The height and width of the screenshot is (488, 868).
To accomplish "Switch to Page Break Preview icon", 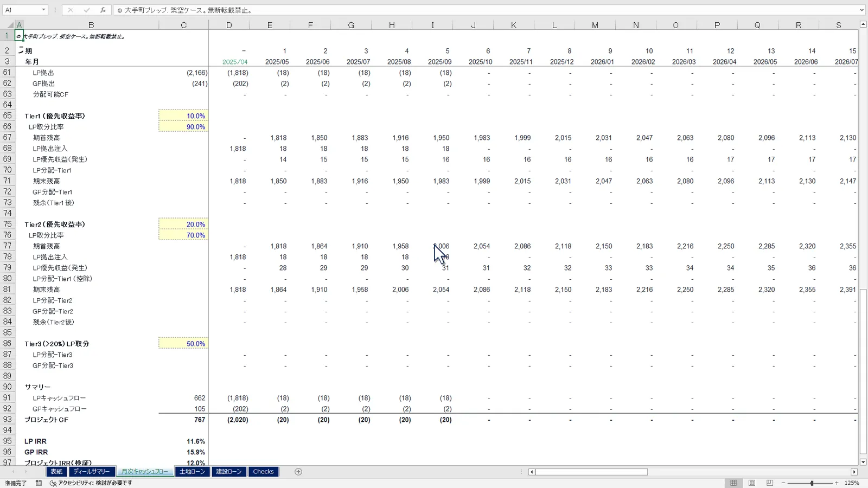I will [x=769, y=483].
